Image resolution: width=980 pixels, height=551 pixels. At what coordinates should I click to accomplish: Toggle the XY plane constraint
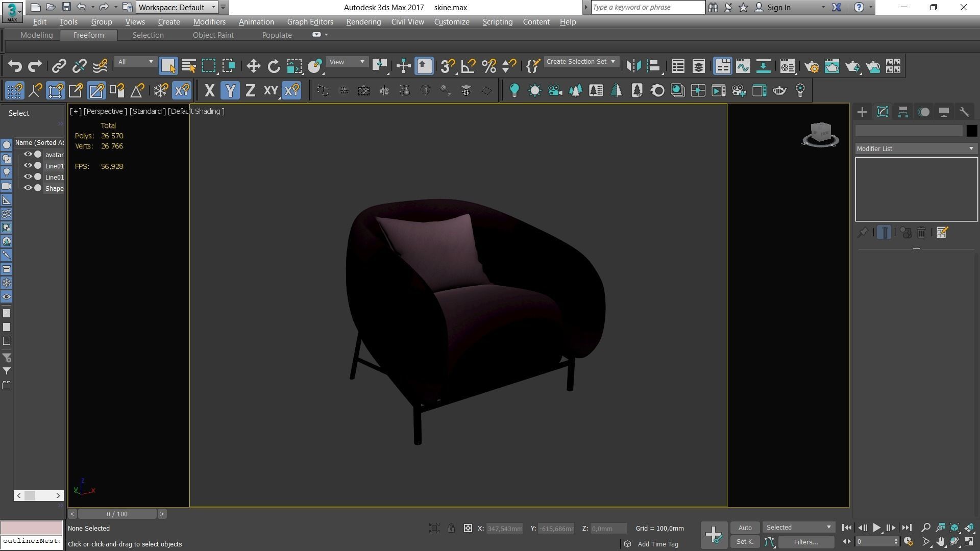pyautogui.click(x=271, y=91)
